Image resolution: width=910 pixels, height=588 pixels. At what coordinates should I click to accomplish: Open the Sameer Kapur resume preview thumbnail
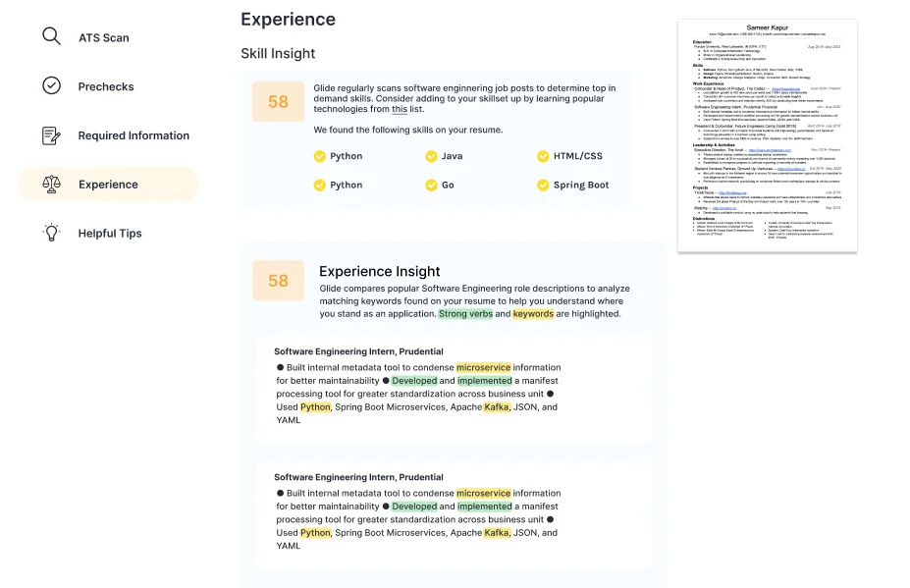tap(767, 133)
